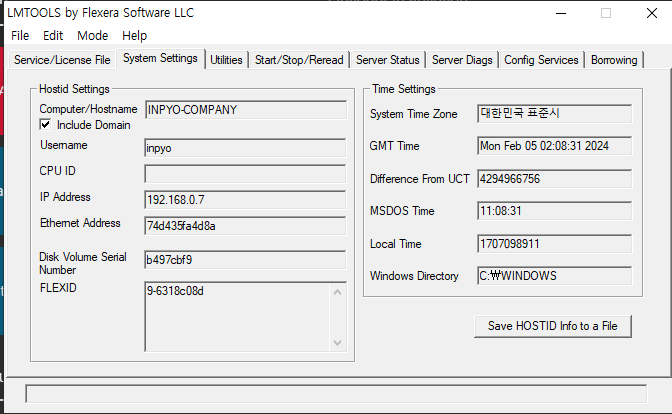Click the GMT Time label
This screenshot has height=414, width=672.
[x=394, y=146]
